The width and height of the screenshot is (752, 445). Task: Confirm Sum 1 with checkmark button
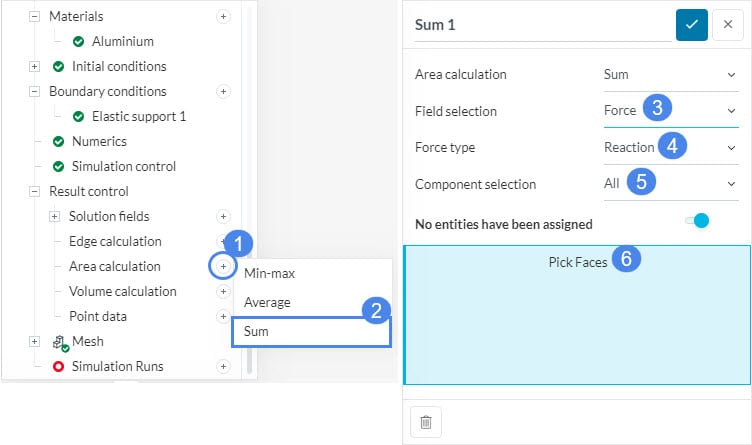692,25
